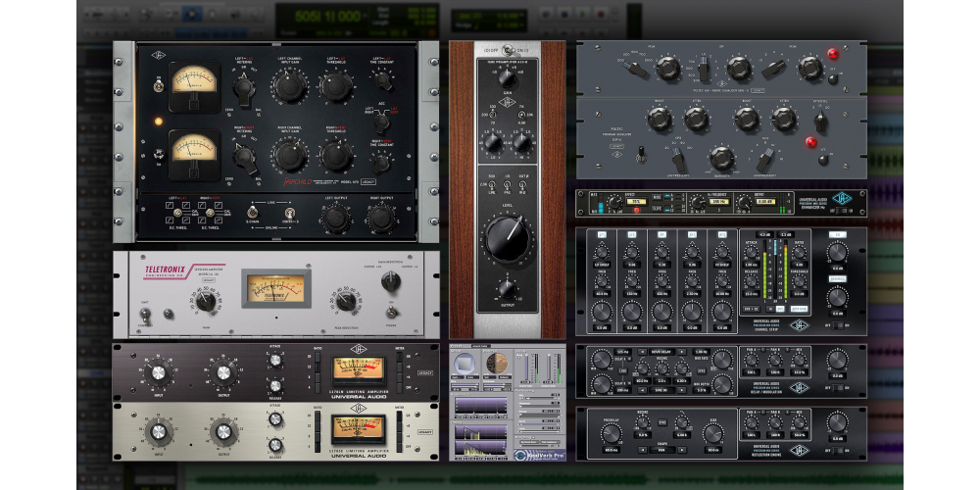Click the Reflection Engine size knob
Image resolution: width=980 pixels, height=490 pixels.
coord(713,433)
